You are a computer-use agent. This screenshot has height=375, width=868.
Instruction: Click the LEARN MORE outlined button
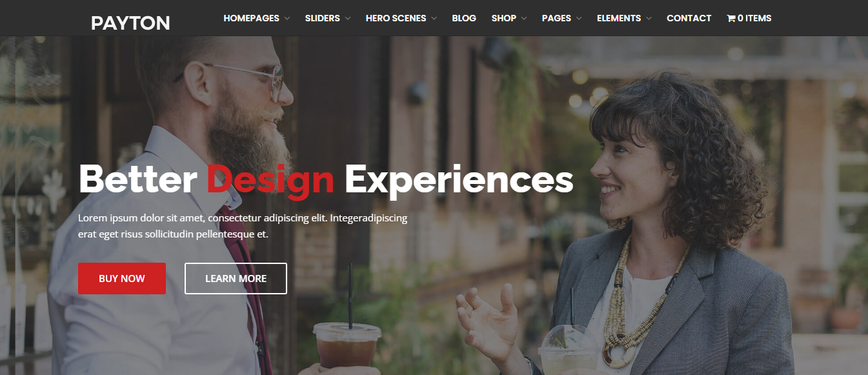(236, 278)
